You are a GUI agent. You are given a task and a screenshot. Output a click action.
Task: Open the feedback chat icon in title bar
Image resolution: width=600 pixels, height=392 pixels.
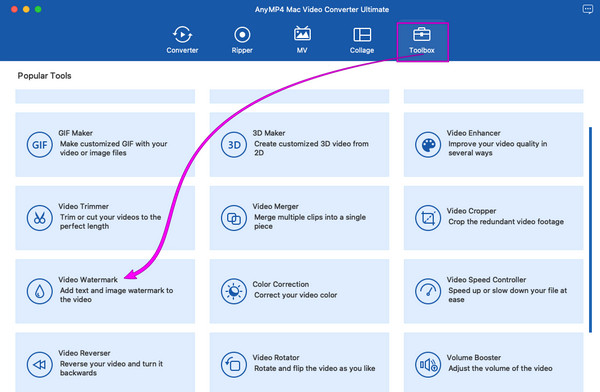587,9
